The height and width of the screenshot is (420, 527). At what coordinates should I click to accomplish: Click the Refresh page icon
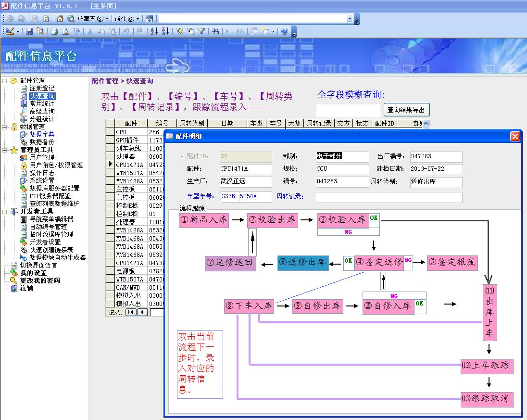(x=46, y=19)
